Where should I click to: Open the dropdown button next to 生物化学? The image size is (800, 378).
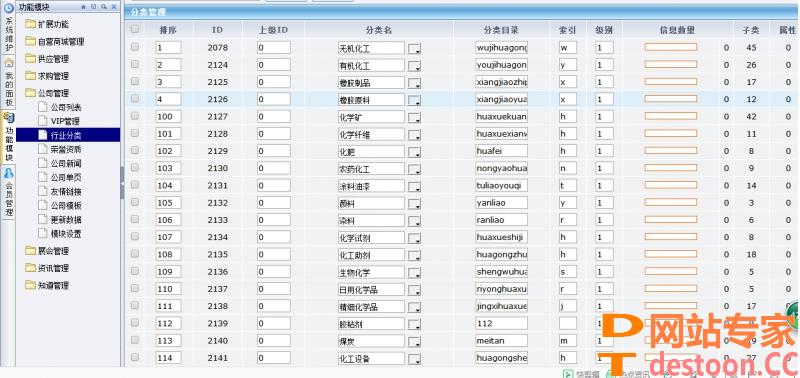(415, 273)
